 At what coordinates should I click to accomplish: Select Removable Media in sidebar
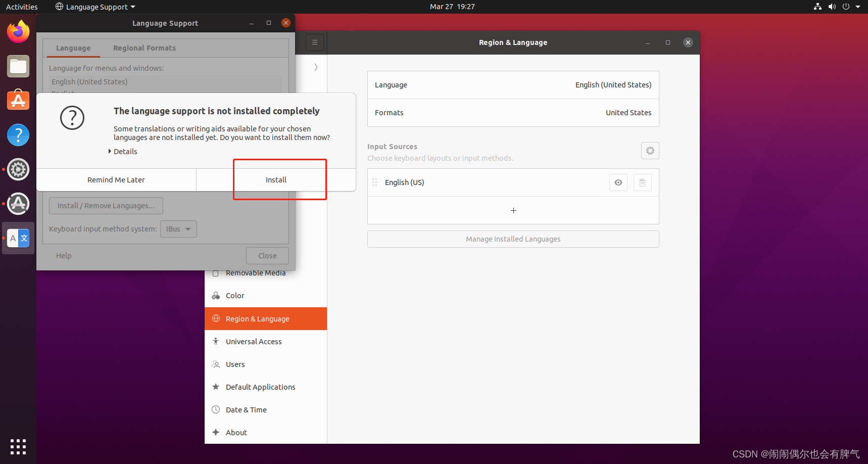(266, 273)
